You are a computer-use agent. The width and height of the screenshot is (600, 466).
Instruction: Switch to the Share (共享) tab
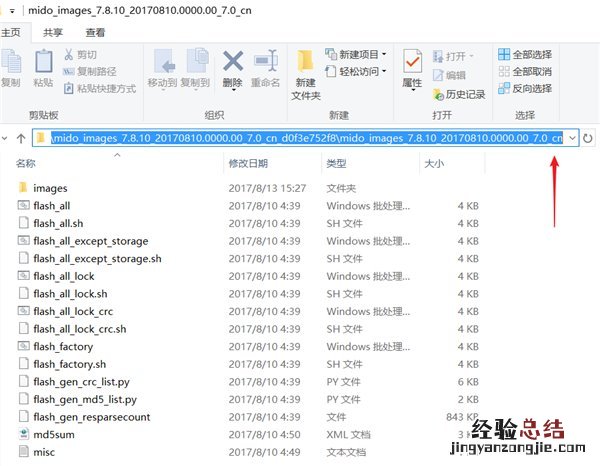pyautogui.click(x=53, y=33)
